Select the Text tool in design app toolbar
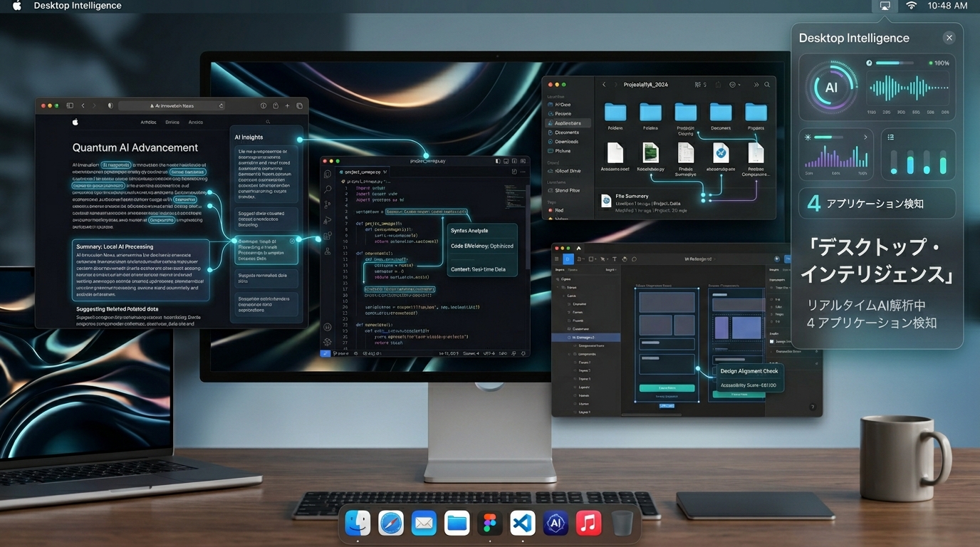The width and height of the screenshot is (980, 547). coord(615,259)
